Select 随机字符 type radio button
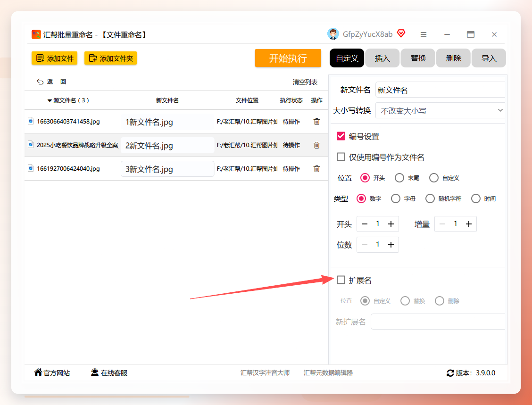 [x=430, y=198]
